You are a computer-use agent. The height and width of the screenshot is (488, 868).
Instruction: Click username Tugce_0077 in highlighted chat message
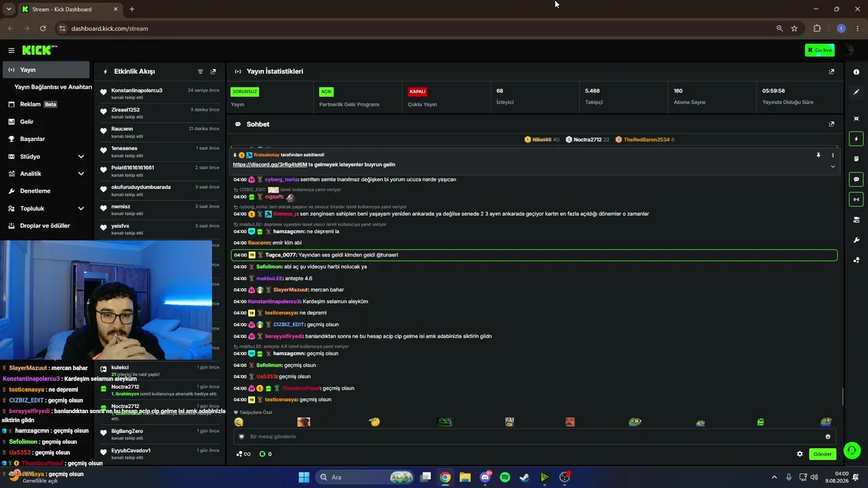pyautogui.click(x=281, y=255)
